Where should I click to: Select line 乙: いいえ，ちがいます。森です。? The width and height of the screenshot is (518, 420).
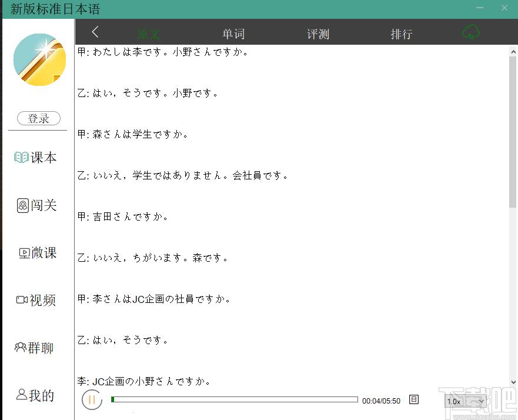tap(153, 258)
